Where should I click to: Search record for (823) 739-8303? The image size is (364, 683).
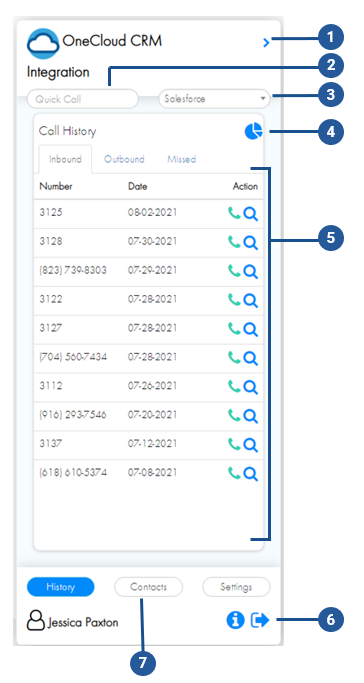(250, 272)
